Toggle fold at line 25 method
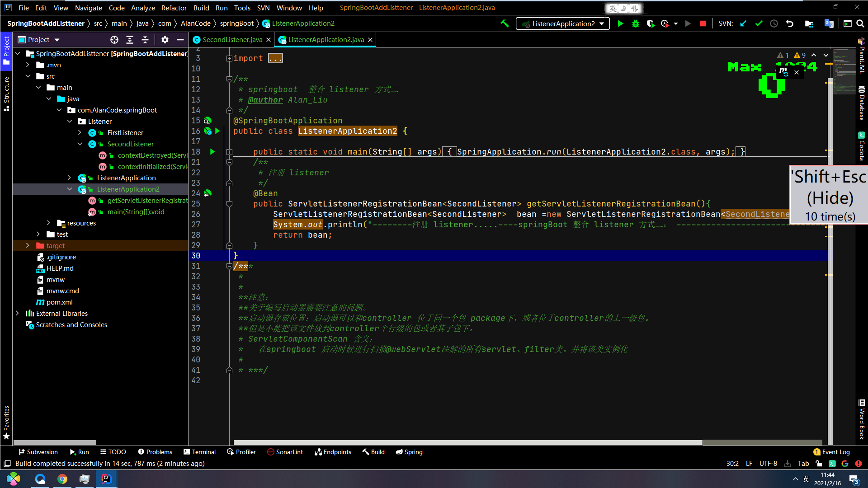The width and height of the screenshot is (868, 488). point(229,204)
